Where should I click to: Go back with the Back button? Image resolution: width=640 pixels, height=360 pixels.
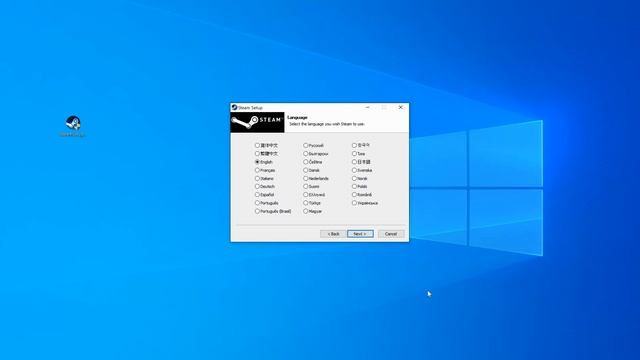333,234
